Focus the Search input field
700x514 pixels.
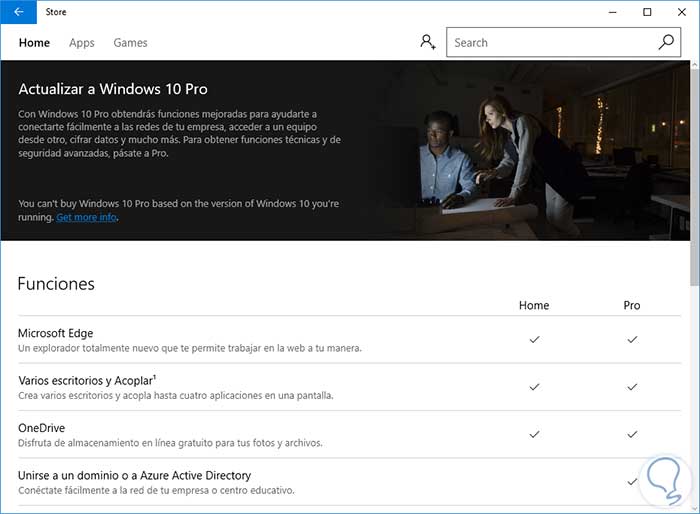563,42
